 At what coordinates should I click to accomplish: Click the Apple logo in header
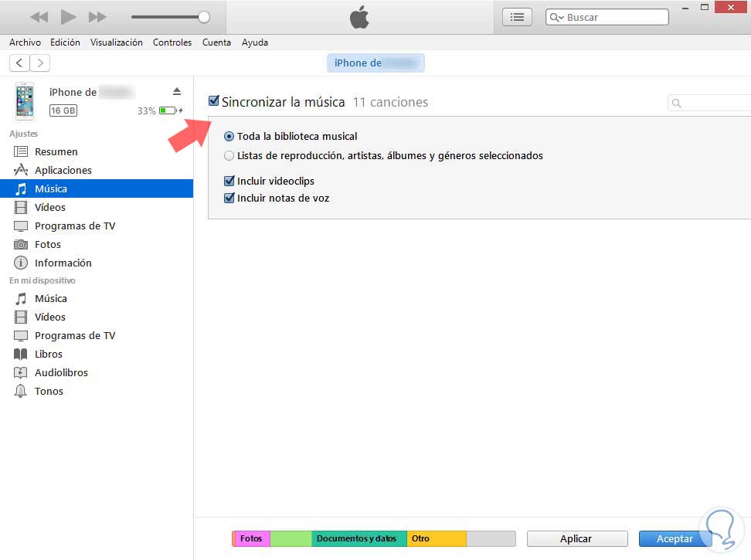coord(359,17)
